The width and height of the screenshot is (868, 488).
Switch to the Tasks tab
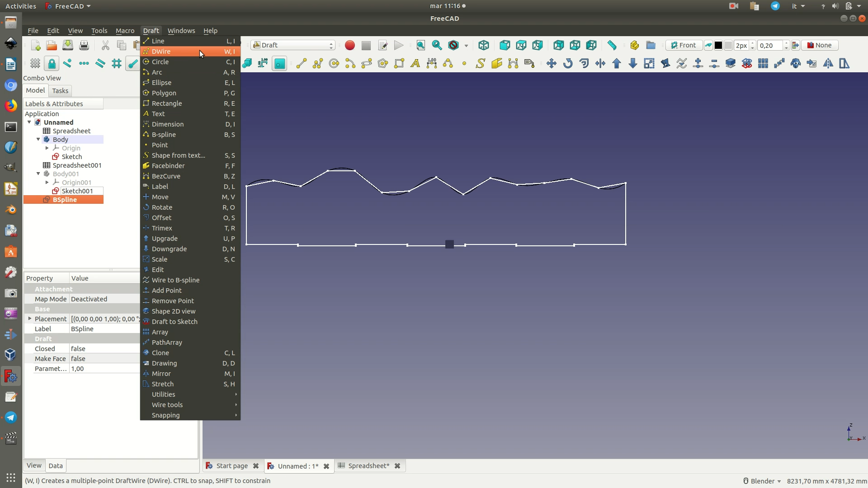tap(60, 91)
